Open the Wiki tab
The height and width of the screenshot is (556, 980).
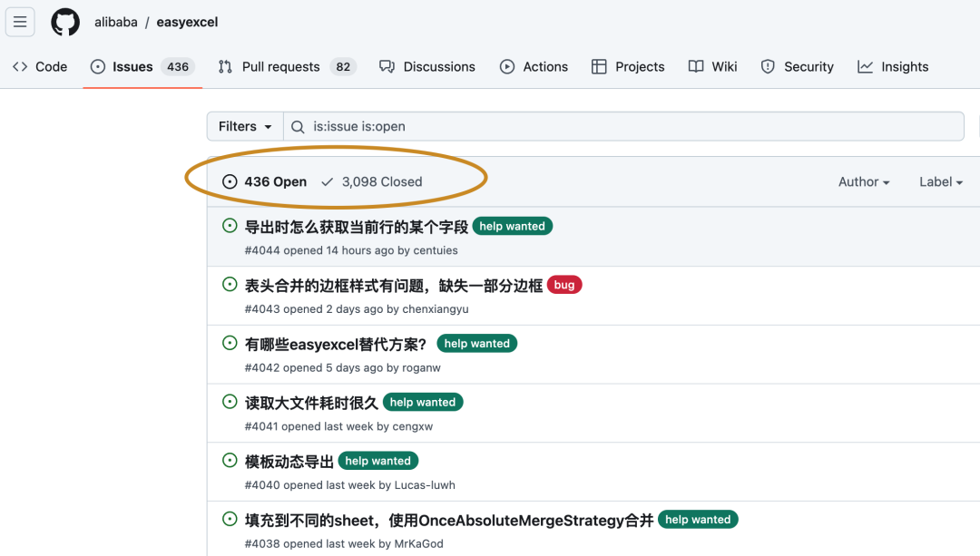[x=712, y=67]
